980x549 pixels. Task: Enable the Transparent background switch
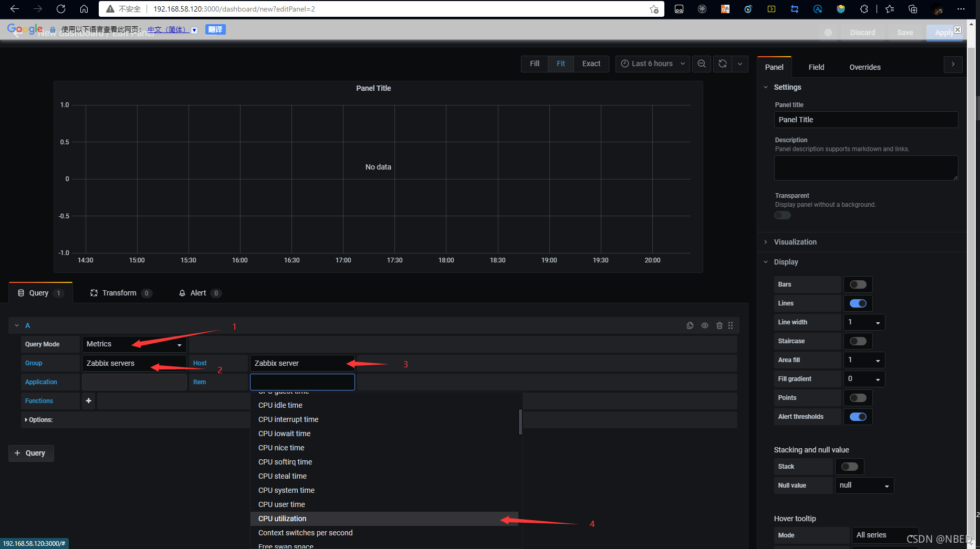point(783,215)
